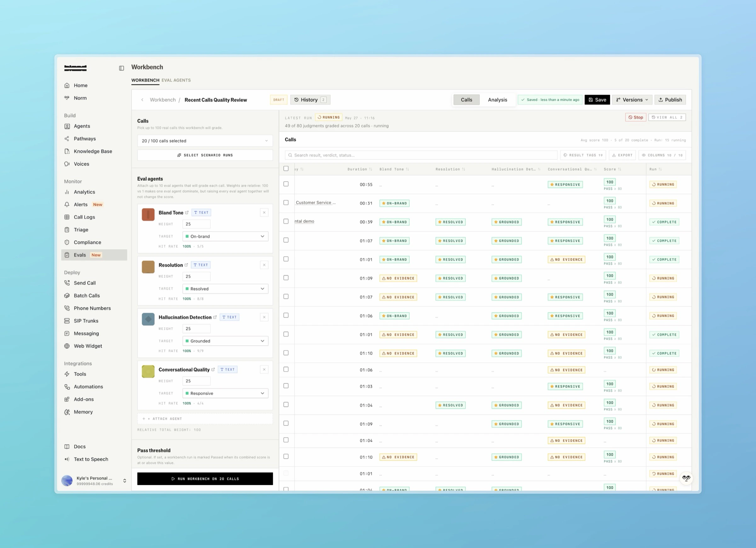Open Tools integrations
The image size is (756, 548).
click(x=80, y=374)
